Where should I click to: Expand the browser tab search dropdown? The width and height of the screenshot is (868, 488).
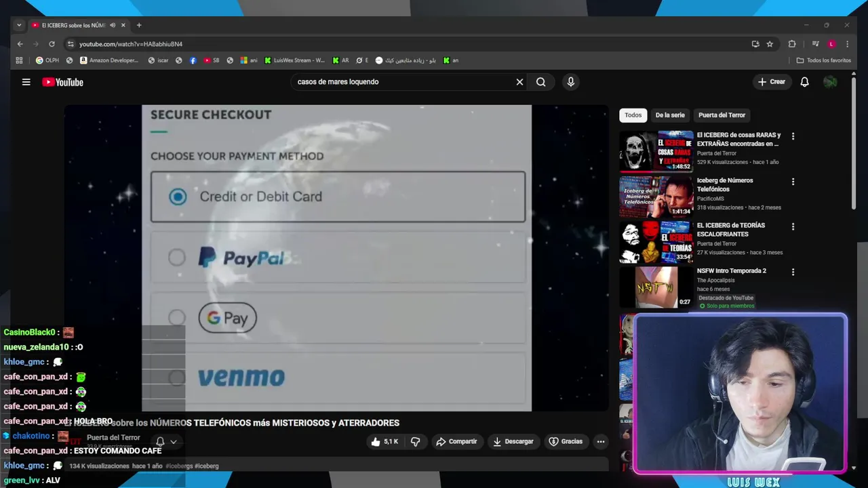[19, 25]
